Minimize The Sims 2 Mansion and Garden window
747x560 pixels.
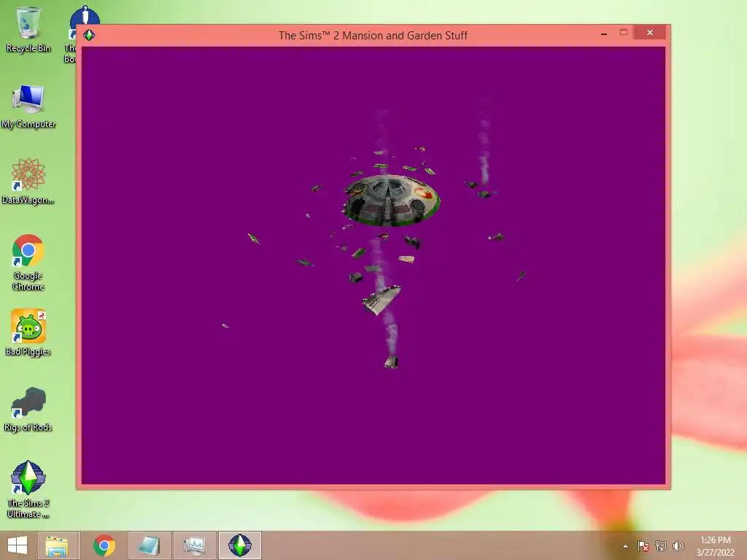click(x=603, y=34)
